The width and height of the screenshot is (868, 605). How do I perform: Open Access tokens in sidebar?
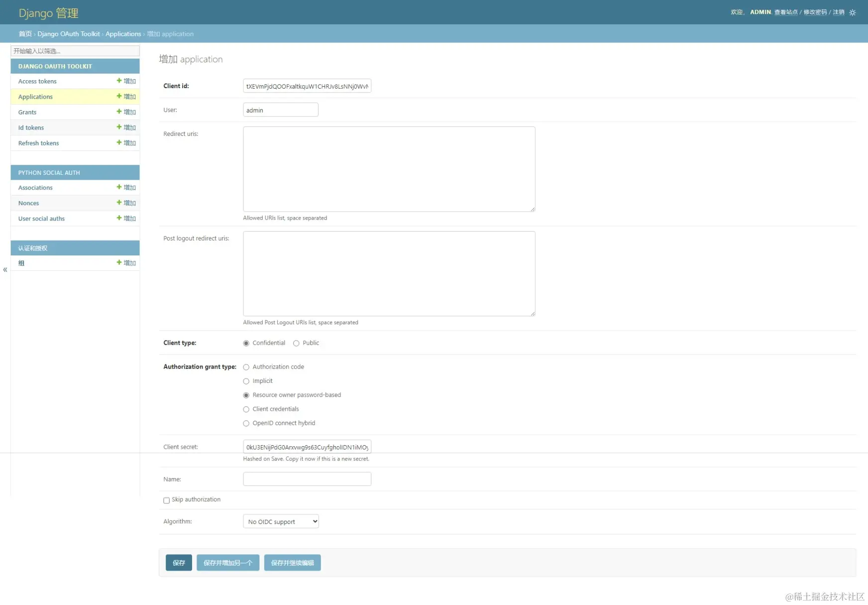37,81
